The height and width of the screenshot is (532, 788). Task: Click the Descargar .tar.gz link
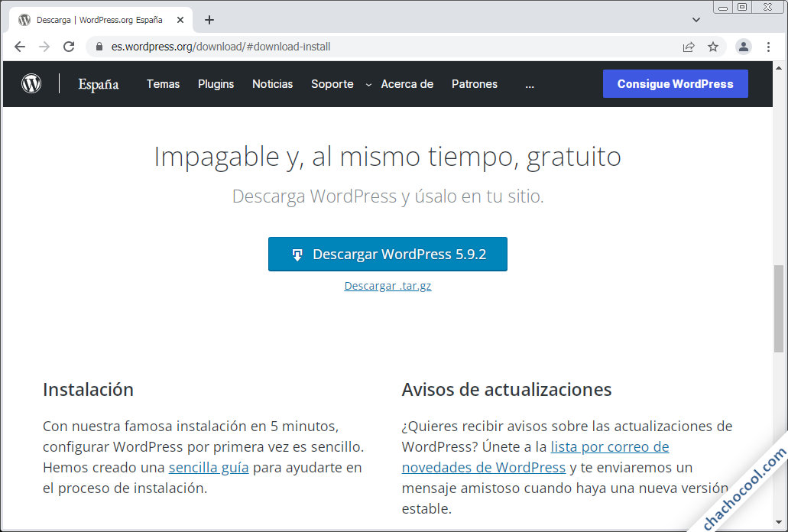click(388, 286)
